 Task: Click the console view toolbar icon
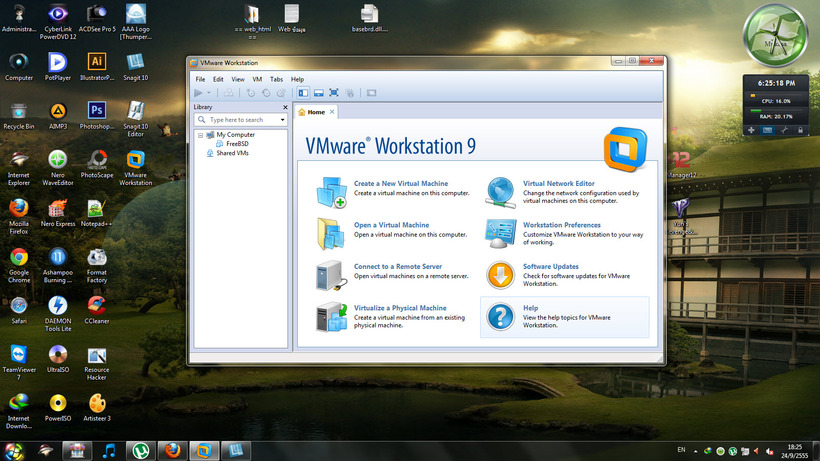click(x=371, y=93)
